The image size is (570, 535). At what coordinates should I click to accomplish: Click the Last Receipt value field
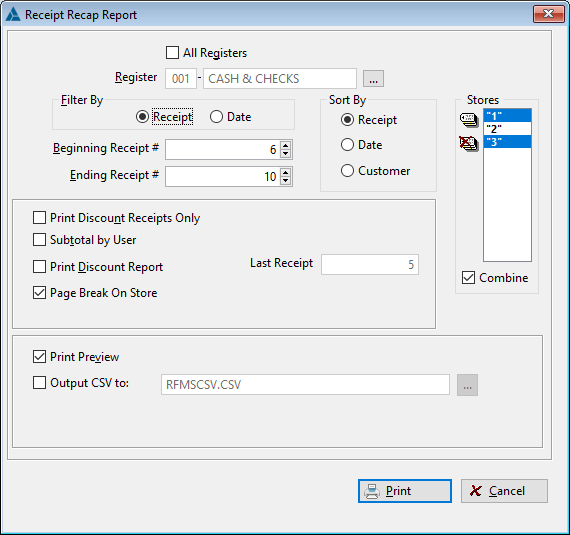click(370, 264)
